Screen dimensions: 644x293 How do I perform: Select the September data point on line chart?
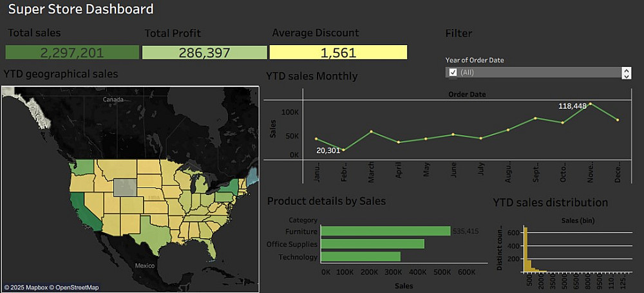click(535, 118)
